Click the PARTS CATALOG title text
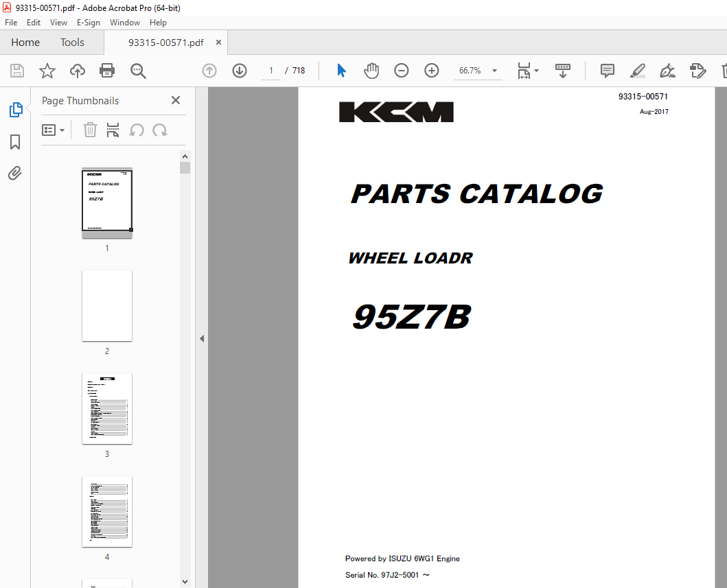 click(476, 193)
